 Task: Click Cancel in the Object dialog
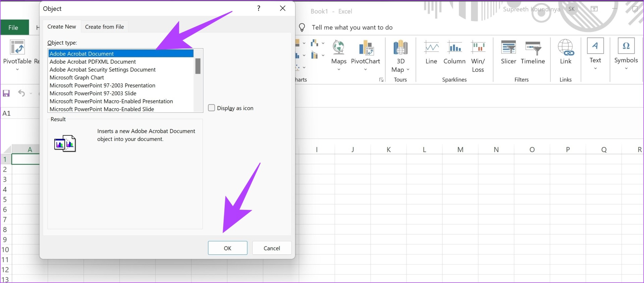pyautogui.click(x=272, y=248)
